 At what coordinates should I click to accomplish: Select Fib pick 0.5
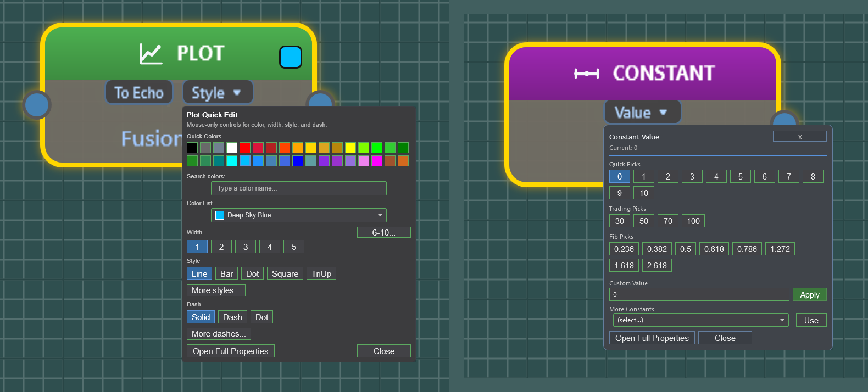(x=686, y=249)
